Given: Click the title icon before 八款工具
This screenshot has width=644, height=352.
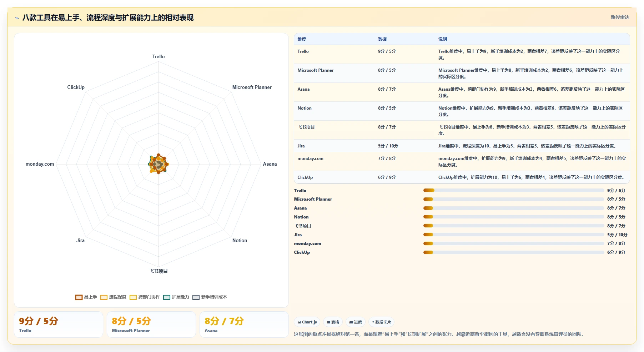Looking at the screenshot, I should (x=17, y=18).
